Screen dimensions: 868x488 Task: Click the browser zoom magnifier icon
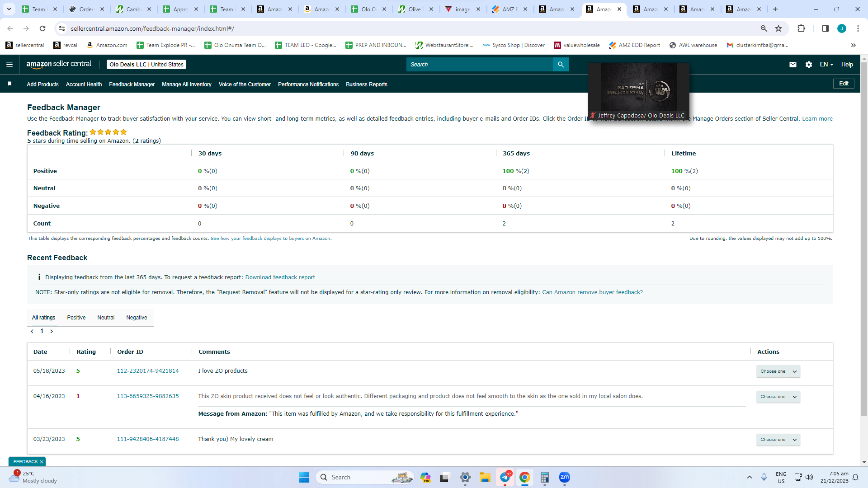click(764, 28)
